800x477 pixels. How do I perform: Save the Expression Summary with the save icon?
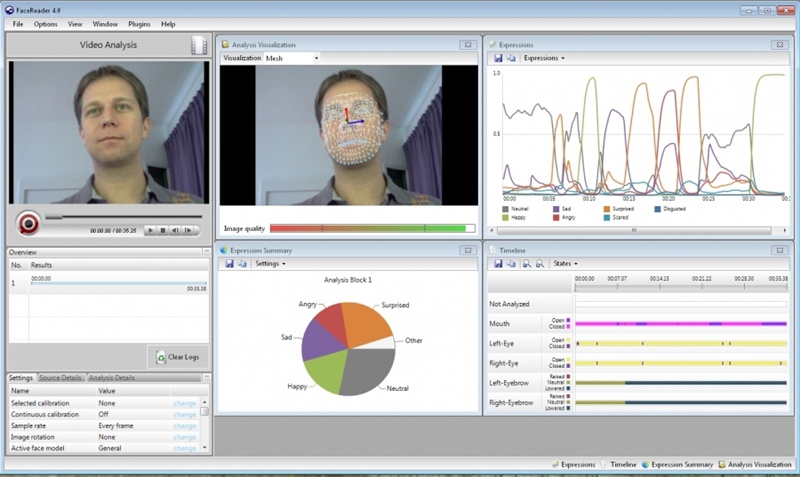(229, 264)
